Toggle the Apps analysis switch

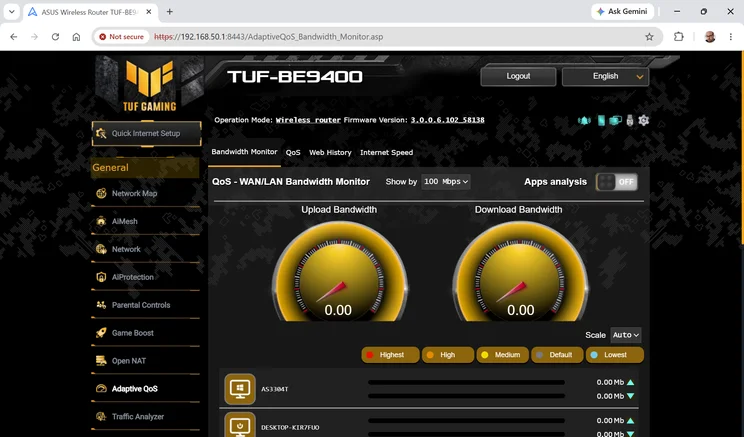[617, 182]
